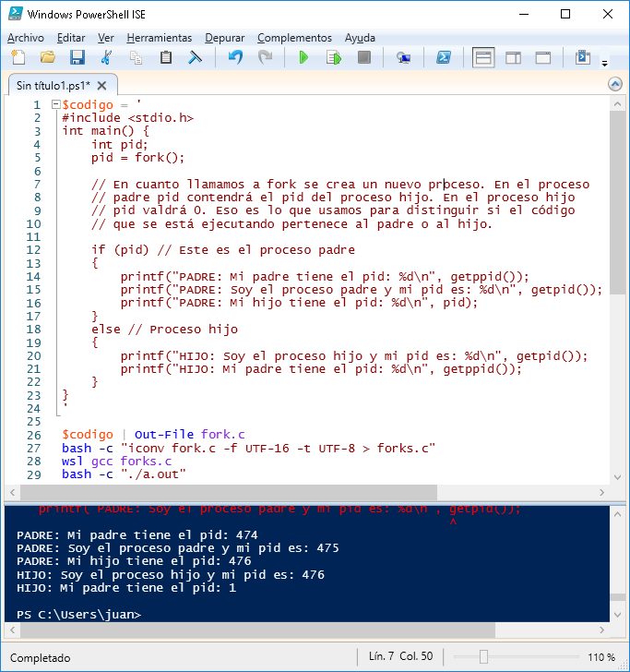Screen dimensions: 630x672
Task: Click console pane scroll-up arrow
Action: (x=617, y=514)
